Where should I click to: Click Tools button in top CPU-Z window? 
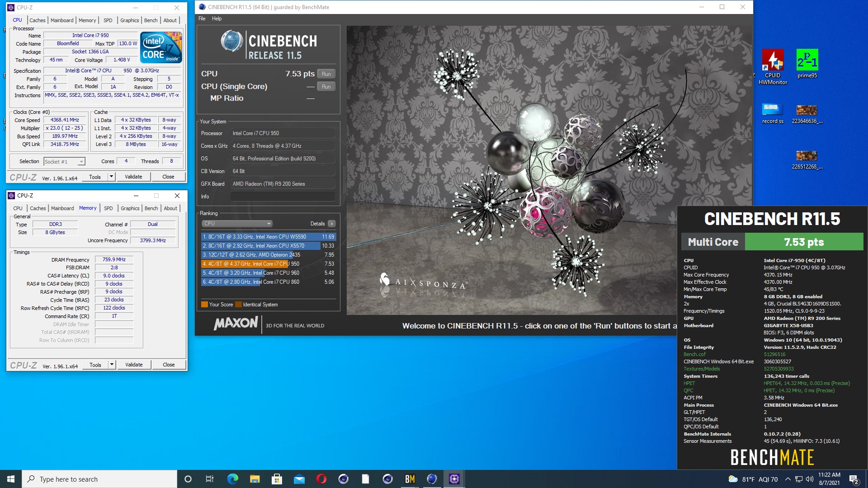(x=95, y=177)
